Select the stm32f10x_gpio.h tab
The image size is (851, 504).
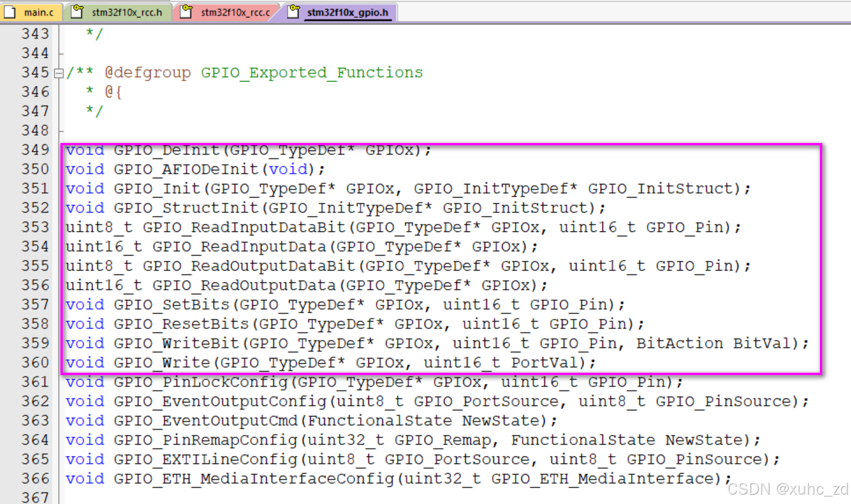tap(340, 12)
